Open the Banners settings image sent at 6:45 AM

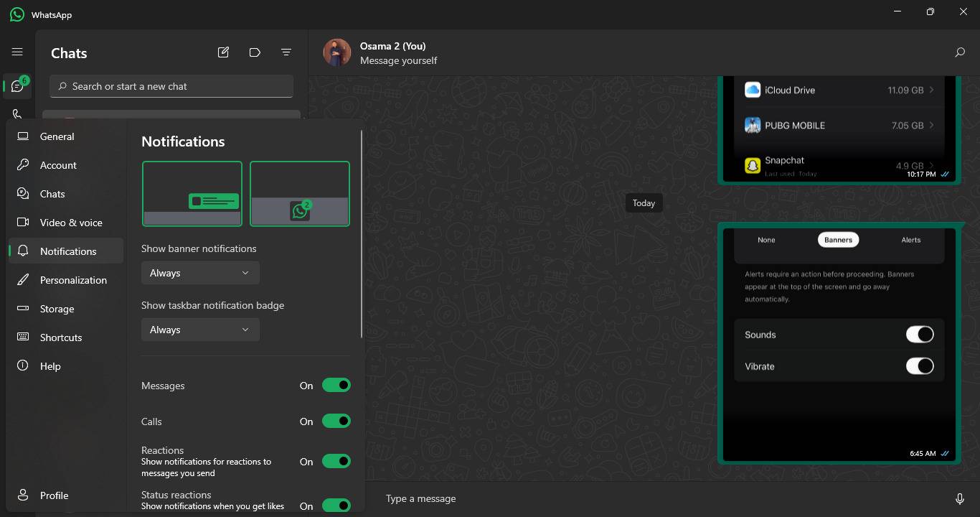839,343
